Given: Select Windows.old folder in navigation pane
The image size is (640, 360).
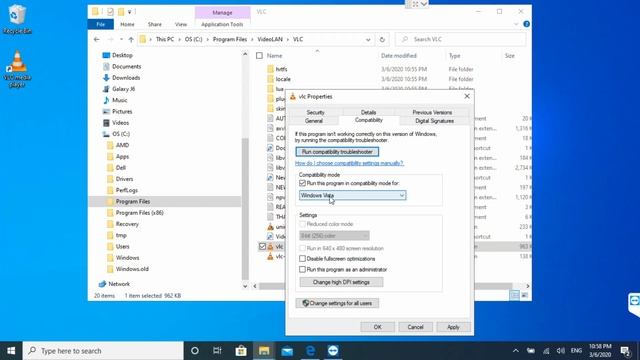Looking at the screenshot, I should (132, 269).
